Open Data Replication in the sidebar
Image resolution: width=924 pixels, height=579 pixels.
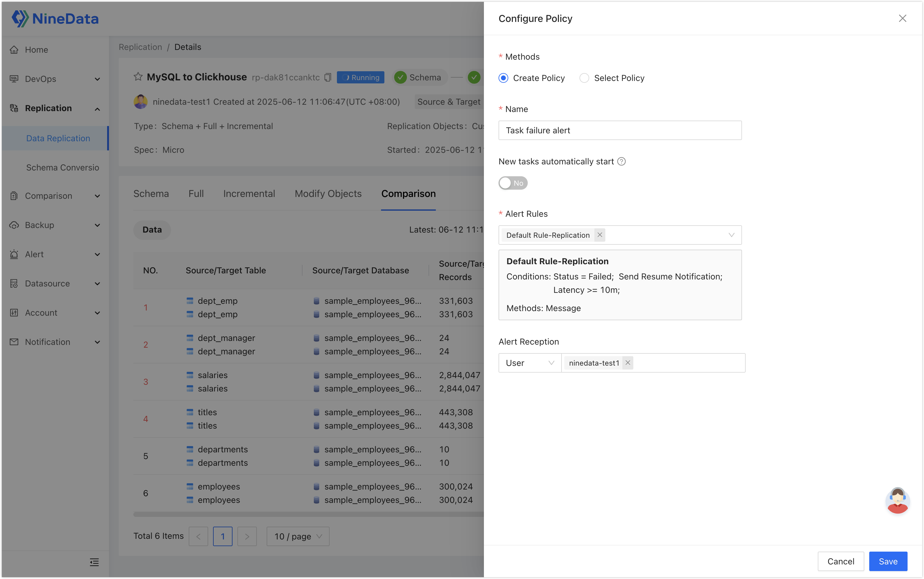tap(55, 138)
